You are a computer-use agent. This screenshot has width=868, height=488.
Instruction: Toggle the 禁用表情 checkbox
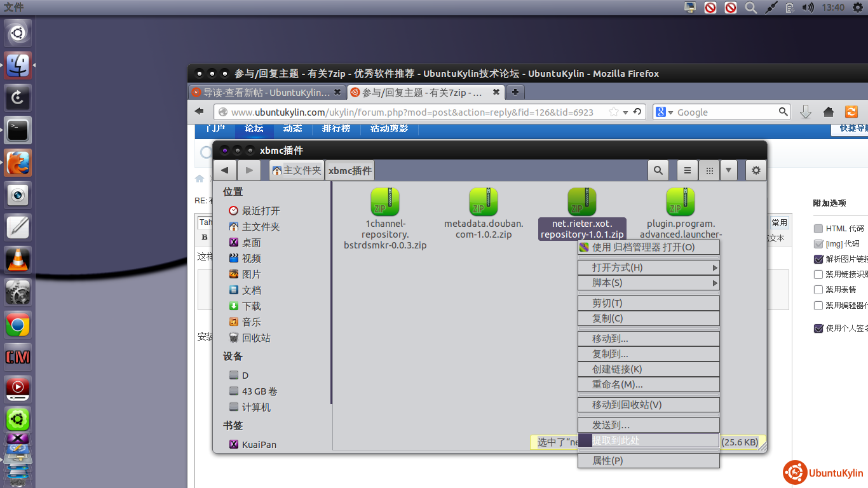[818, 290]
